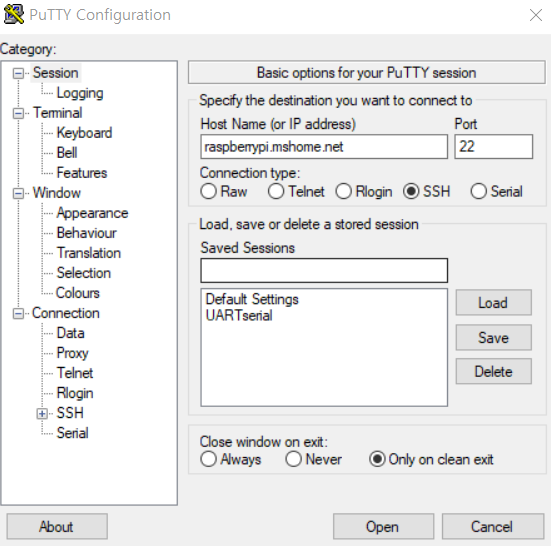Select the Telnet connection type radio
The height and width of the screenshot is (546, 551).
point(276,191)
